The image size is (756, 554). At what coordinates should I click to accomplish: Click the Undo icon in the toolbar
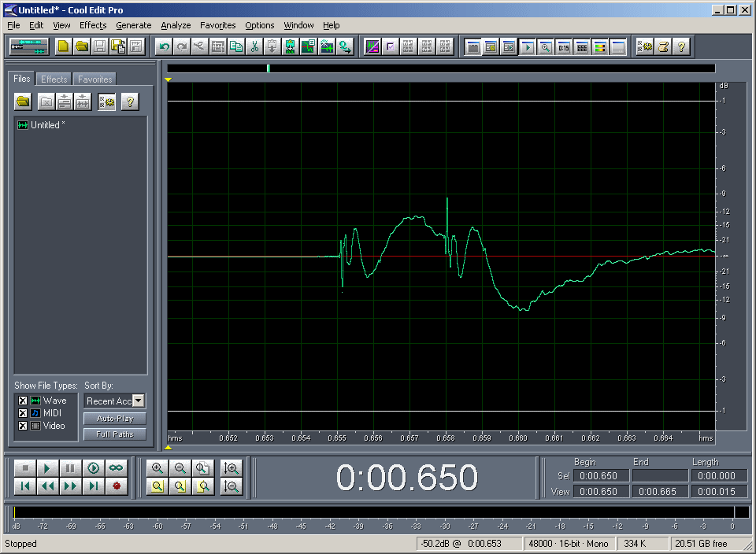pos(165,46)
